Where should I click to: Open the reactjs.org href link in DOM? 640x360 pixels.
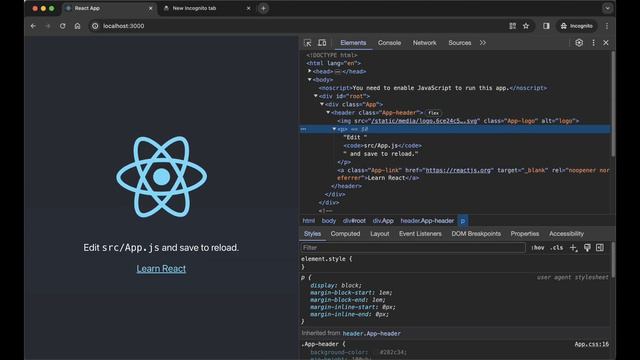458,170
